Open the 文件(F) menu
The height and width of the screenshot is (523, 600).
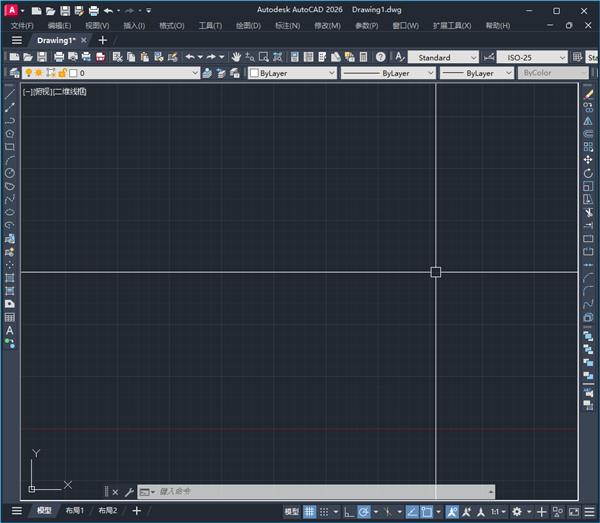tap(22, 26)
